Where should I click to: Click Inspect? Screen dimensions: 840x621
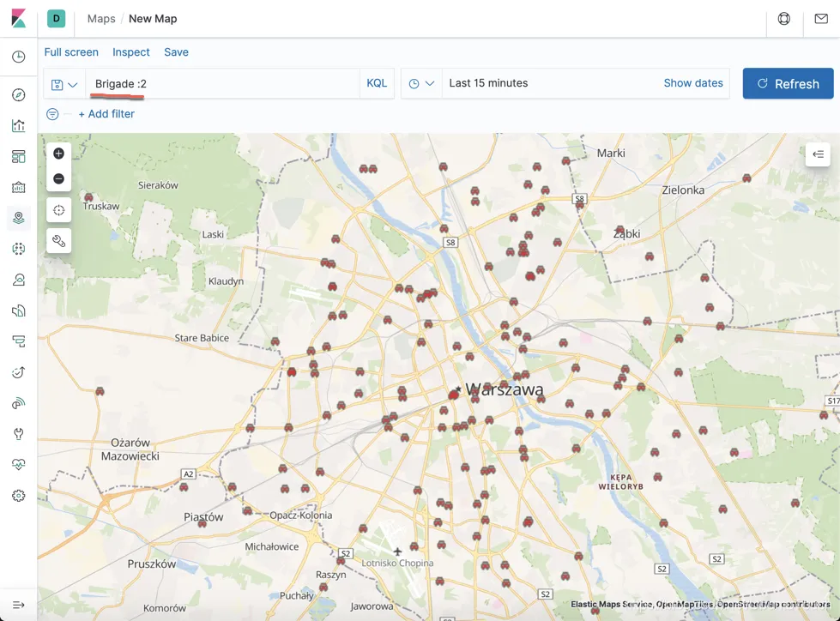[131, 52]
